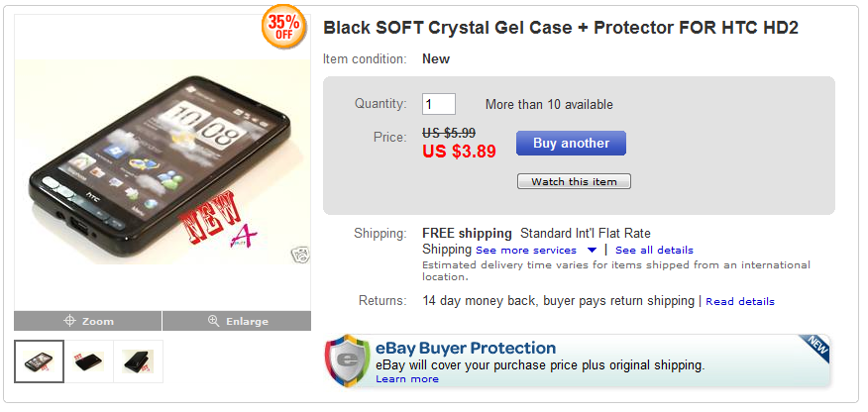Image resolution: width=868 pixels, height=412 pixels.
Task: Select the first product thumbnail
Action: tap(40, 361)
